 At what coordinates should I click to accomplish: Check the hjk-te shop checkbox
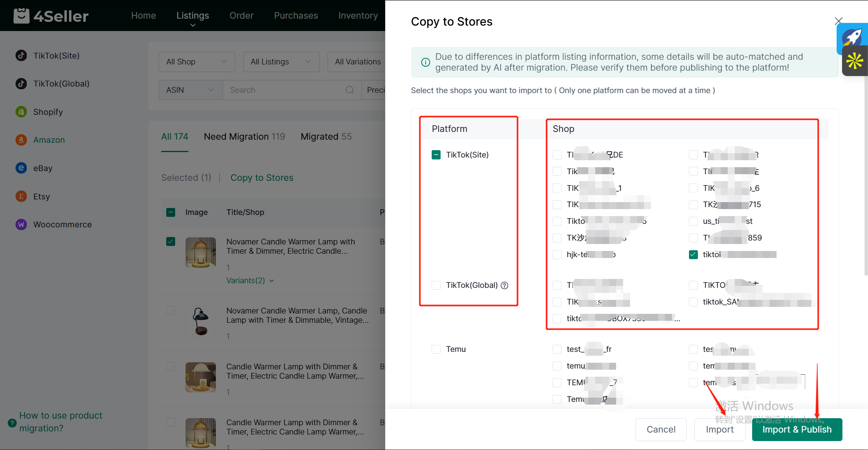557,254
